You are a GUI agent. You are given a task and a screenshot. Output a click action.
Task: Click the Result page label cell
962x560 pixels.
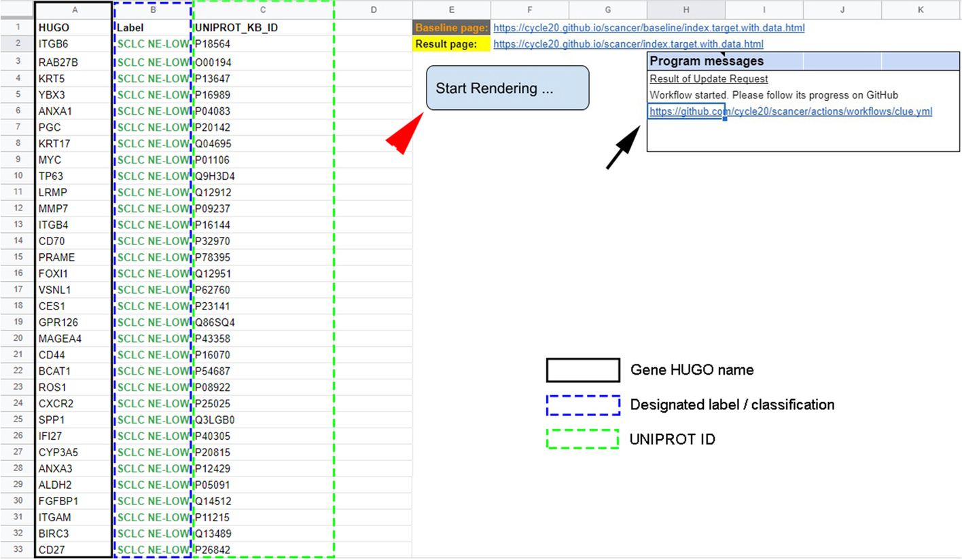(451, 44)
